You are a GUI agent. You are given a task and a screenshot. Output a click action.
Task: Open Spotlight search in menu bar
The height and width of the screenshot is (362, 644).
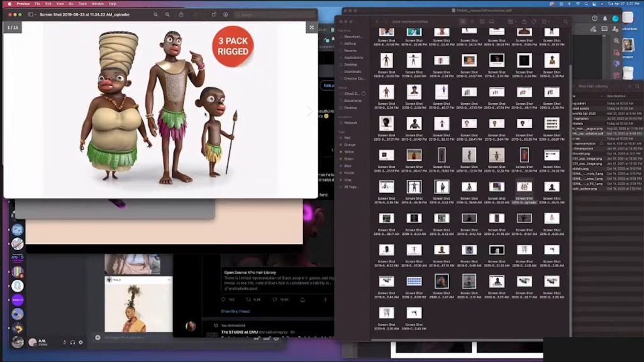(586, 4)
